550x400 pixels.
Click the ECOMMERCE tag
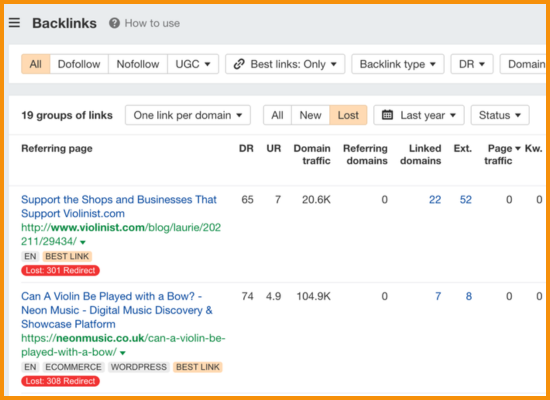tap(73, 367)
